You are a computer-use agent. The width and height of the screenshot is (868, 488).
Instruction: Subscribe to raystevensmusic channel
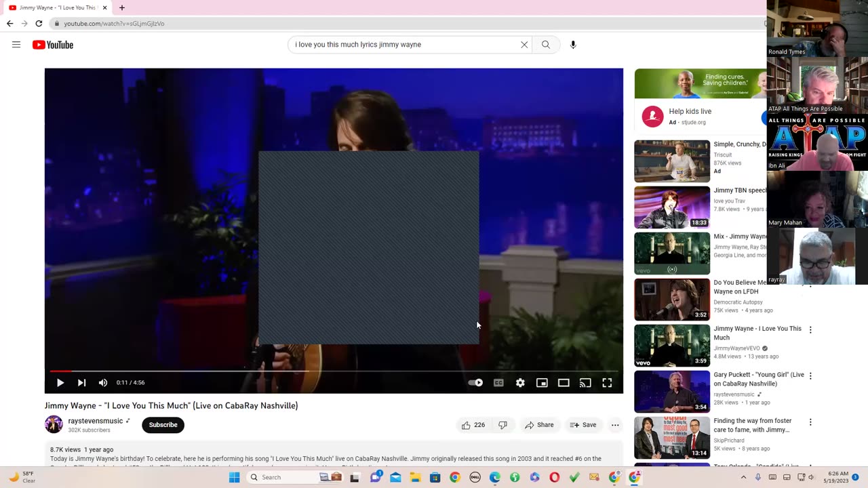(x=163, y=425)
